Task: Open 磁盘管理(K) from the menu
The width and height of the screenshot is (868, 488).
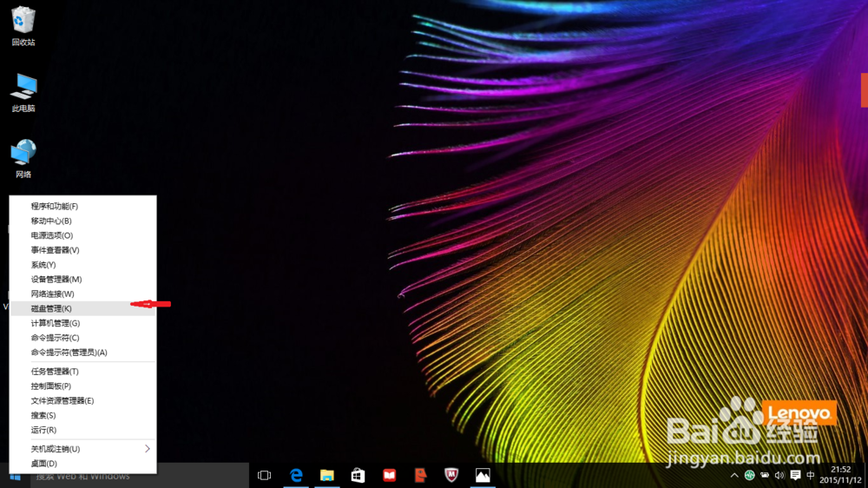Action: [x=83, y=308]
